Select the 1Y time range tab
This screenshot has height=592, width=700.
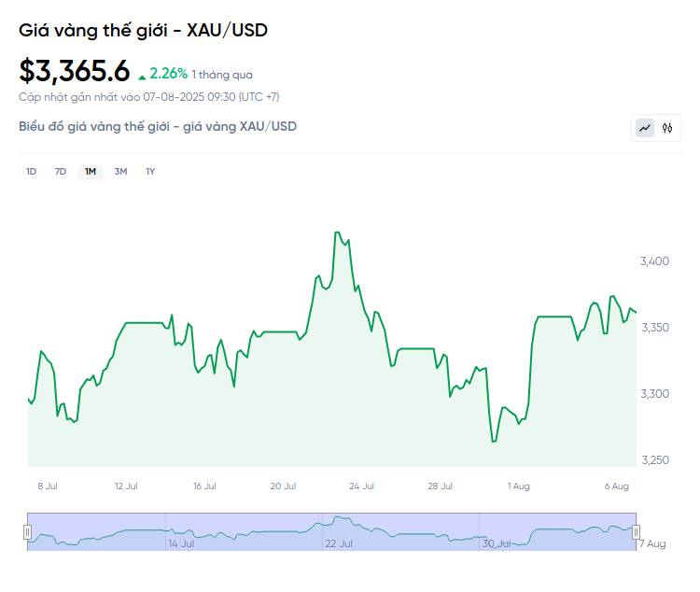150,172
